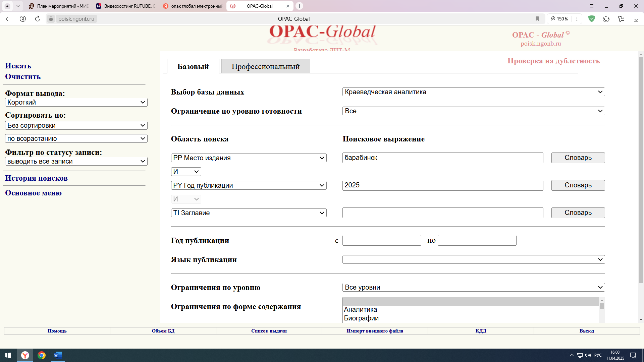Open a new browser tab

pyautogui.click(x=299, y=6)
